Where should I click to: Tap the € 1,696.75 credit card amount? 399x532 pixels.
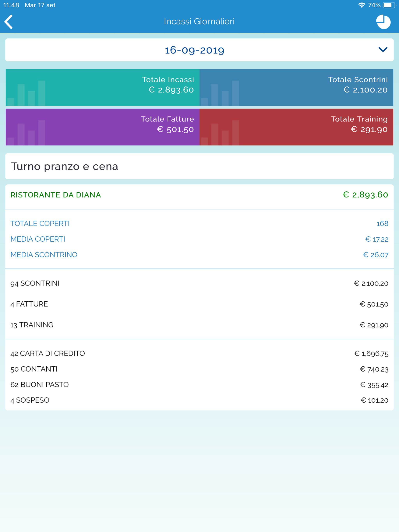click(371, 354)
